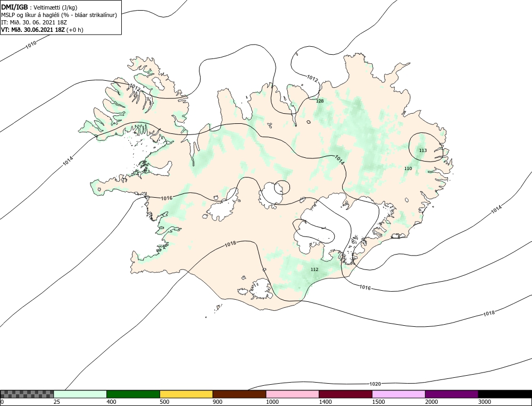Click the 1018 isobar label over the southeast ocean
Viewport: 532px width, 406px height.
(x=489, y=313)
